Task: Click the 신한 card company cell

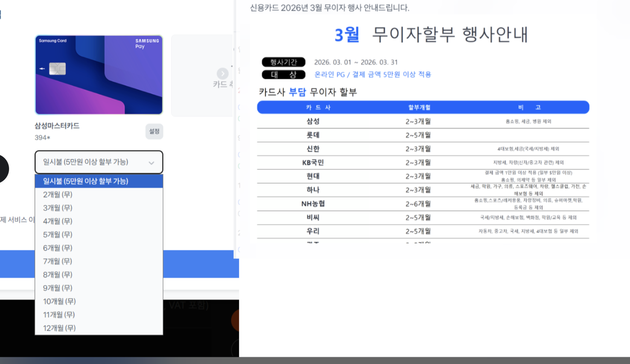Action: pos(313,149)
